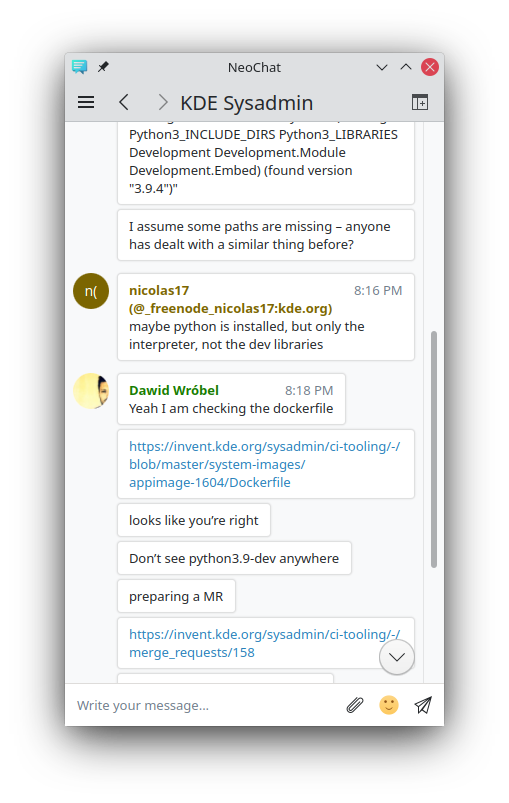The height and width of the screenshot is (803, 509).
Task: Open the room info panel icon
Action: point(419,102)
